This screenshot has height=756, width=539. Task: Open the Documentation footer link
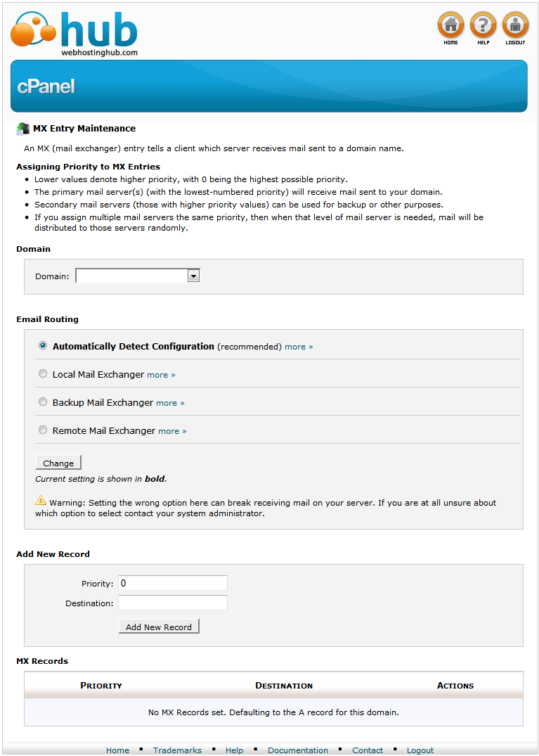298,750
